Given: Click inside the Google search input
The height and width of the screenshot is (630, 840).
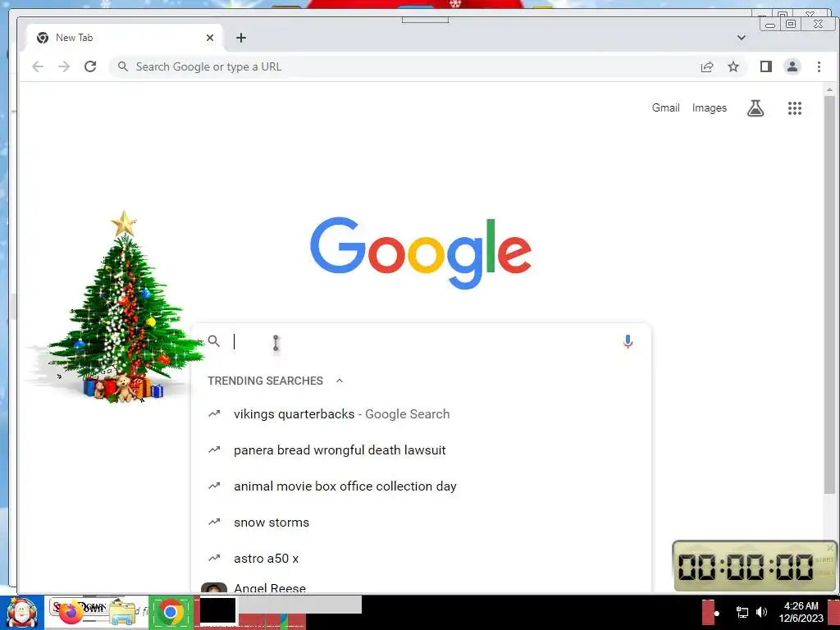Looking at the screenshot, I should click(x=423, y=341).
